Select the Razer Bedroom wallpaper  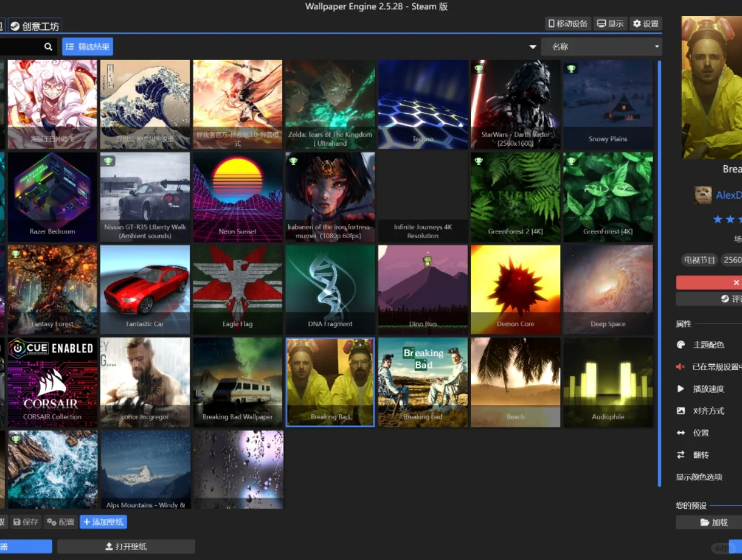coord(52,197)
